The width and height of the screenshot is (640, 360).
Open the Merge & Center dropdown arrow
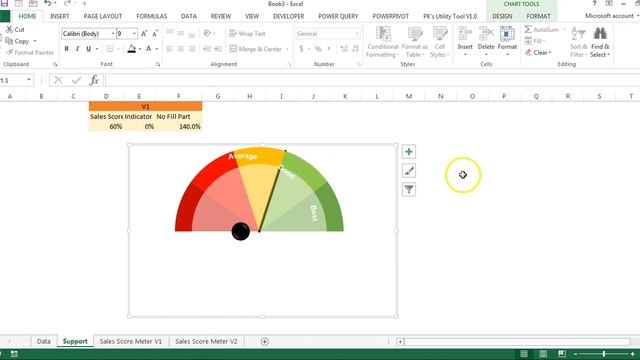287,49
